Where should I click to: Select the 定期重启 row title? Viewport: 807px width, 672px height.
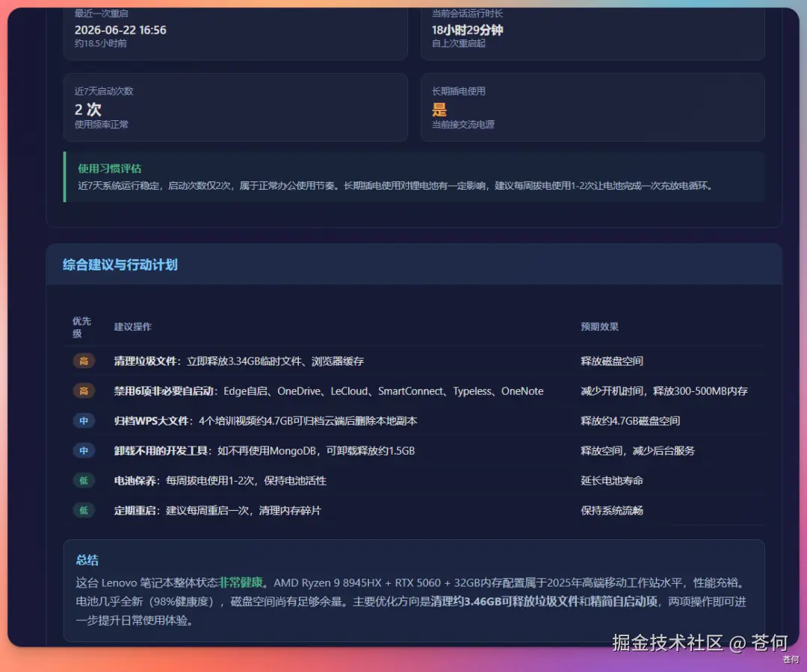pyautogui.click(x=134, y=510)
